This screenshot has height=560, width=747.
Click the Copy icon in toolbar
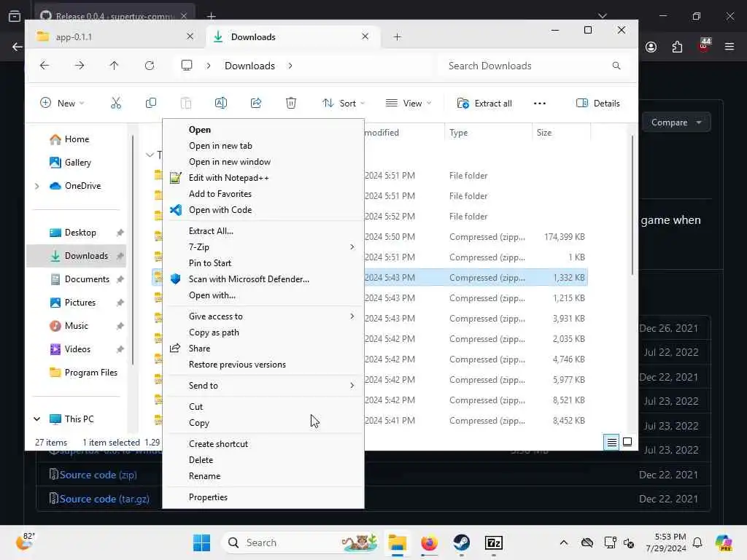pos(150,104)
